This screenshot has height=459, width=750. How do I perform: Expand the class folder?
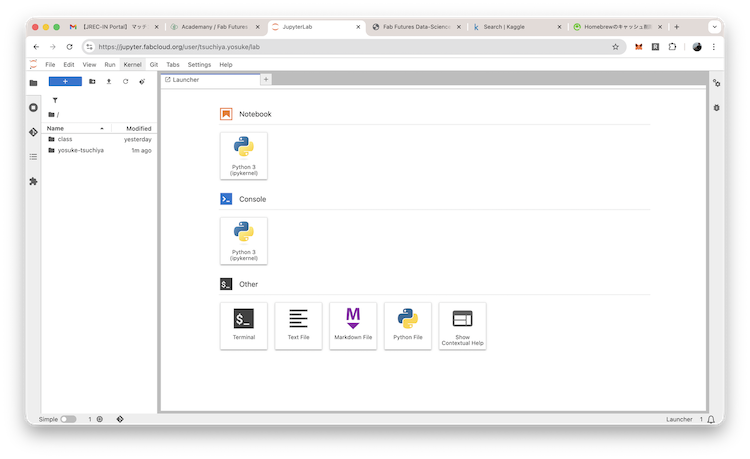(65, 139)
